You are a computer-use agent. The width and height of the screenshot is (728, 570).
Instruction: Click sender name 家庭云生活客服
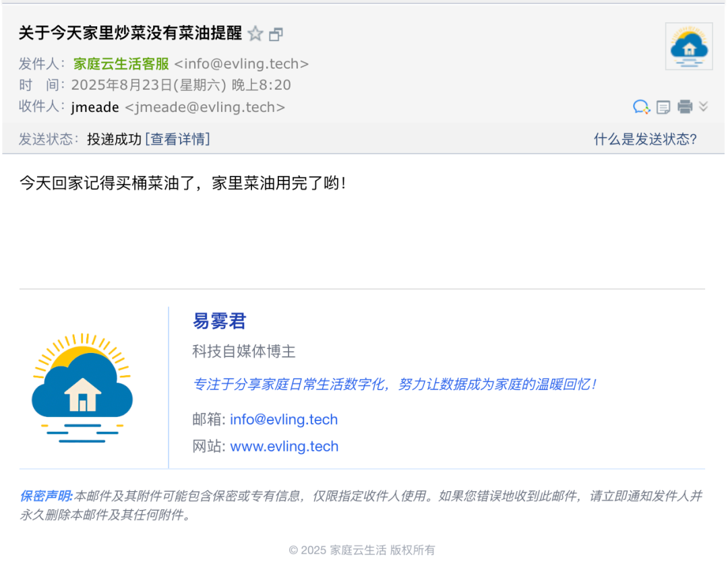121,63
